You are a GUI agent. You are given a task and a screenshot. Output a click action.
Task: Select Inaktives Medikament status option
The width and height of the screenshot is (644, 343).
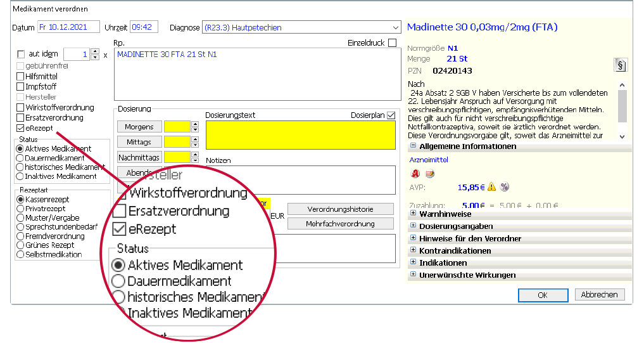coord(19,176)
